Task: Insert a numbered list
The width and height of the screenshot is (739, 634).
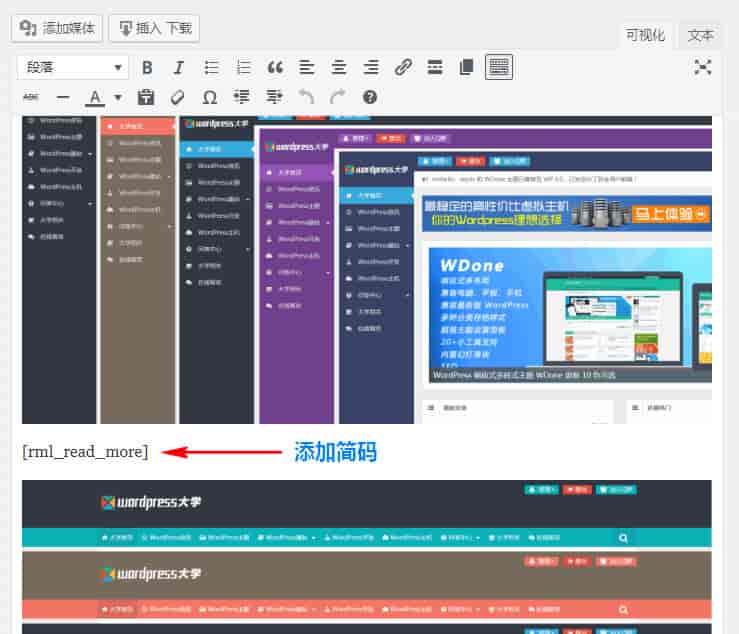Action: tap(243, 68)
